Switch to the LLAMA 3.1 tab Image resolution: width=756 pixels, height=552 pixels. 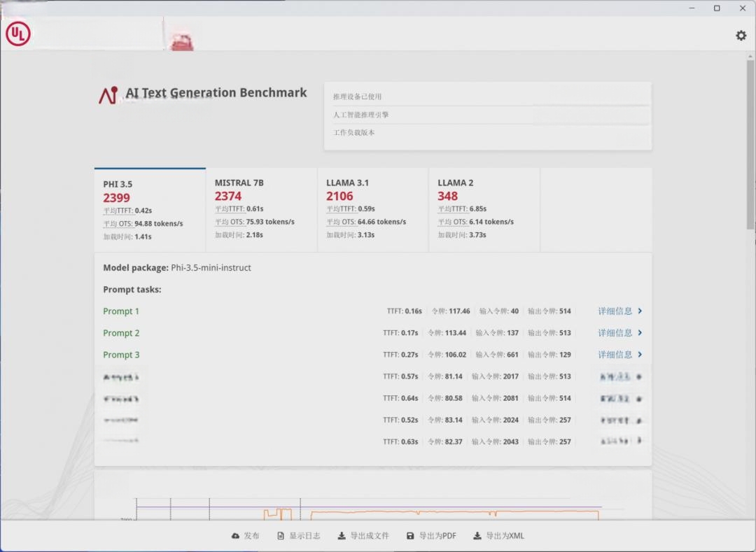click(372, 209)
